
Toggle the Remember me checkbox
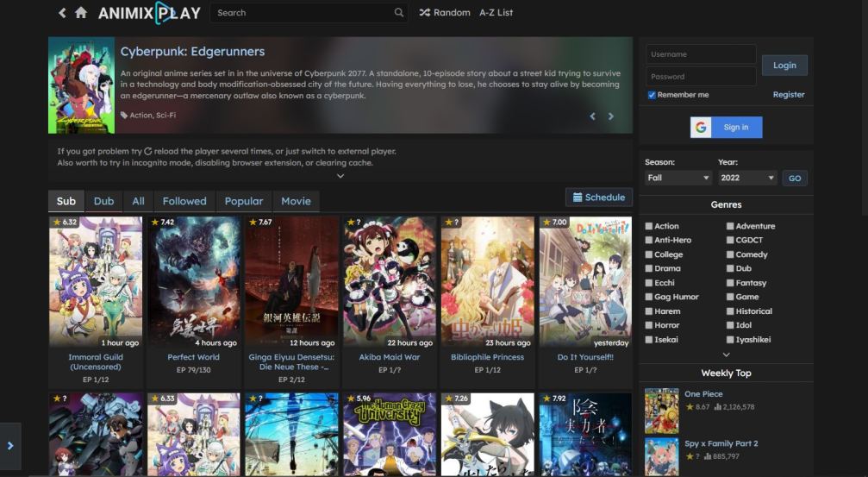(x=652, y=95)
